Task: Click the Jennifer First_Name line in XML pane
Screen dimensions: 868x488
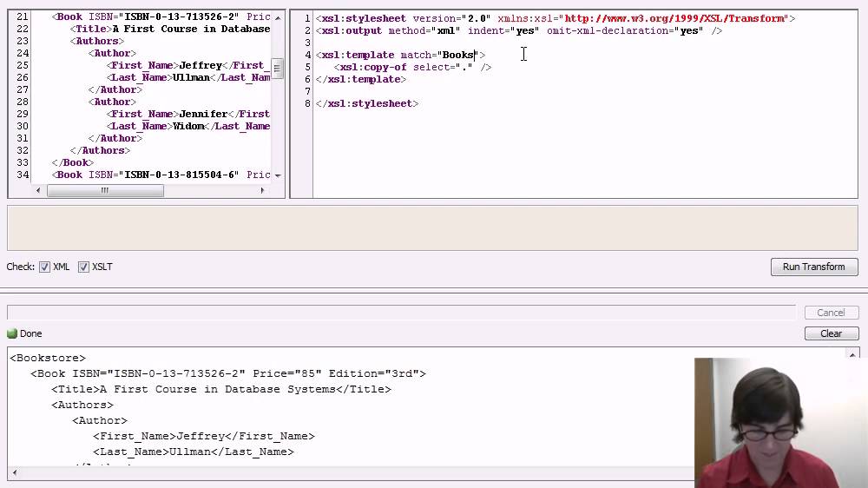Action: [188, 114]
